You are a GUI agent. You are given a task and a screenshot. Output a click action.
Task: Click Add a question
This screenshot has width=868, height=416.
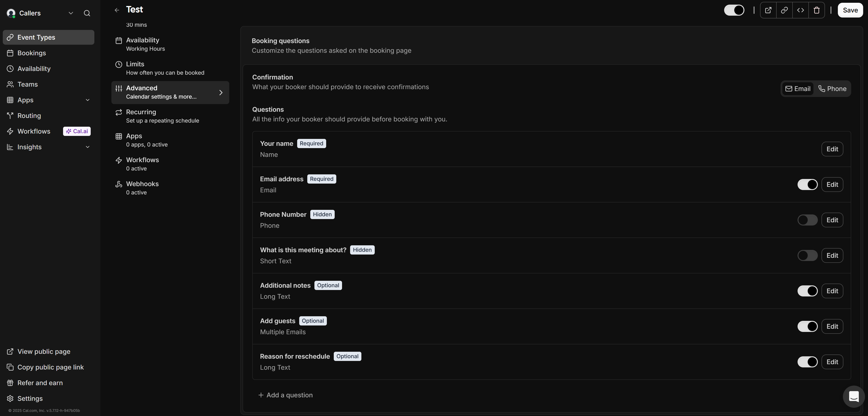pyautogui.click(x=285, y=395)
